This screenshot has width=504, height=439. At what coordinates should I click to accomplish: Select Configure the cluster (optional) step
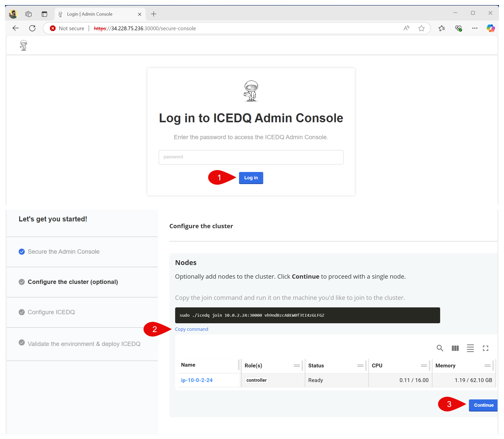73,282
